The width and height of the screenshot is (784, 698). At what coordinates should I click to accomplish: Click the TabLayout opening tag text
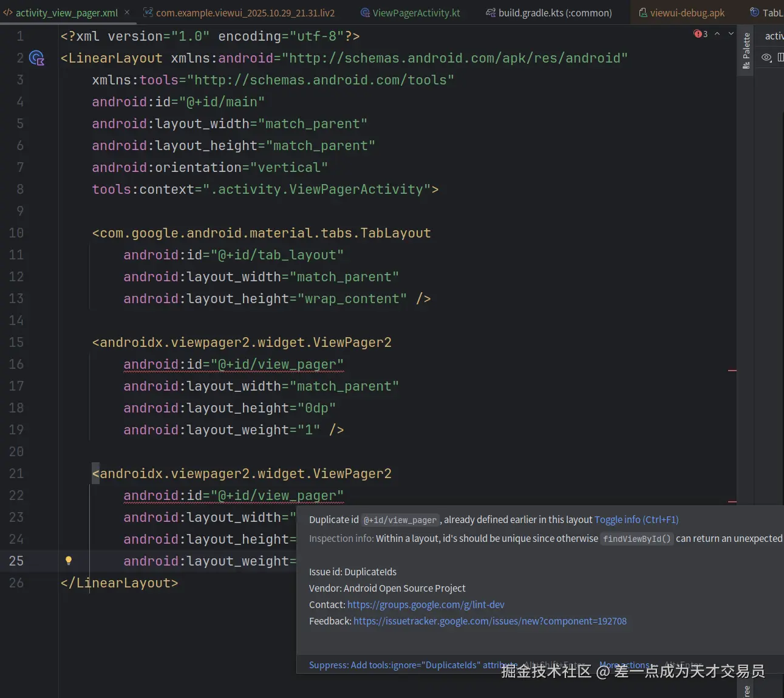point(262,233)
